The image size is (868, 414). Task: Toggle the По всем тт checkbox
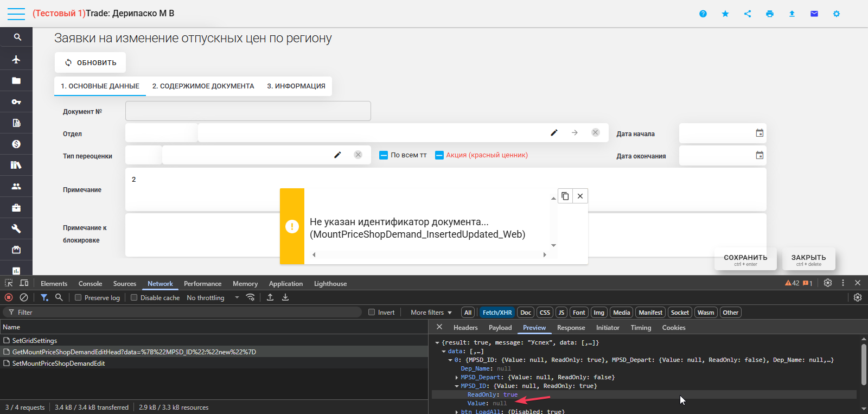point(384,155)
